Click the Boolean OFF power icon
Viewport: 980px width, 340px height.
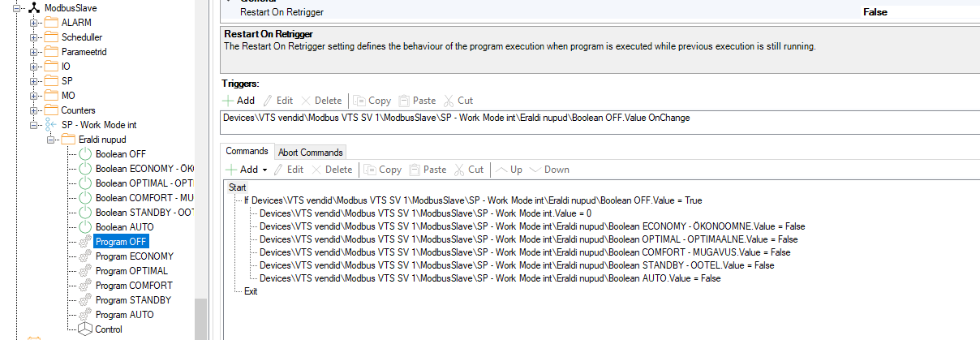tap(85, 154)
